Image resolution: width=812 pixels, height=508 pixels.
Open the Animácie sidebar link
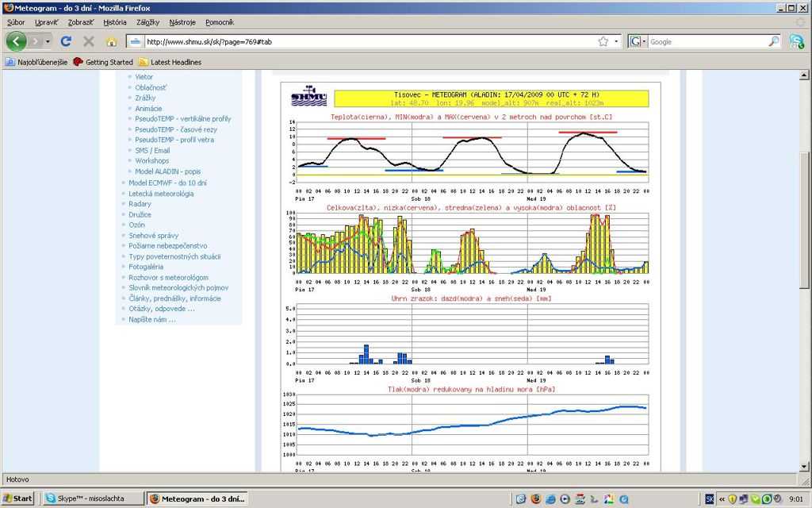coord(148,108)
